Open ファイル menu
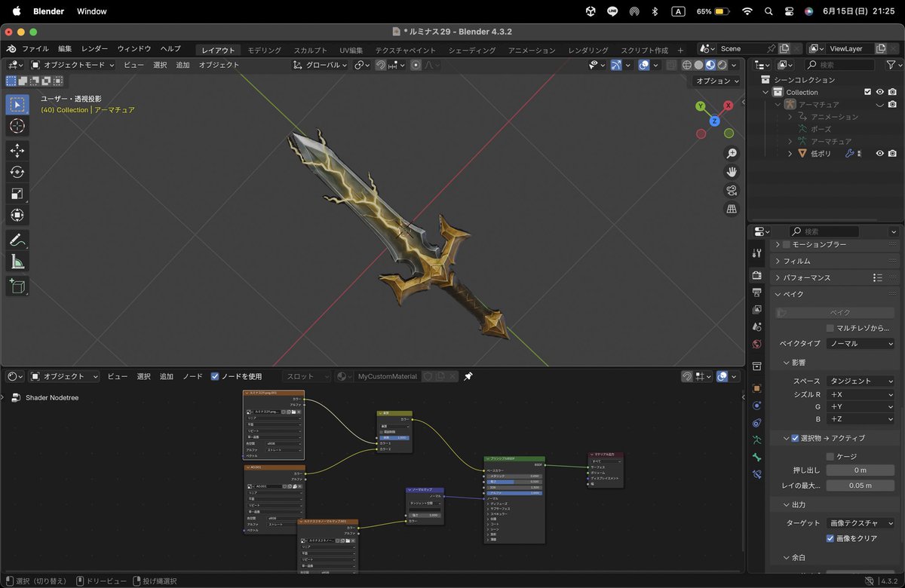Viewport: 905px width, 588px height. tap(35, 49)
